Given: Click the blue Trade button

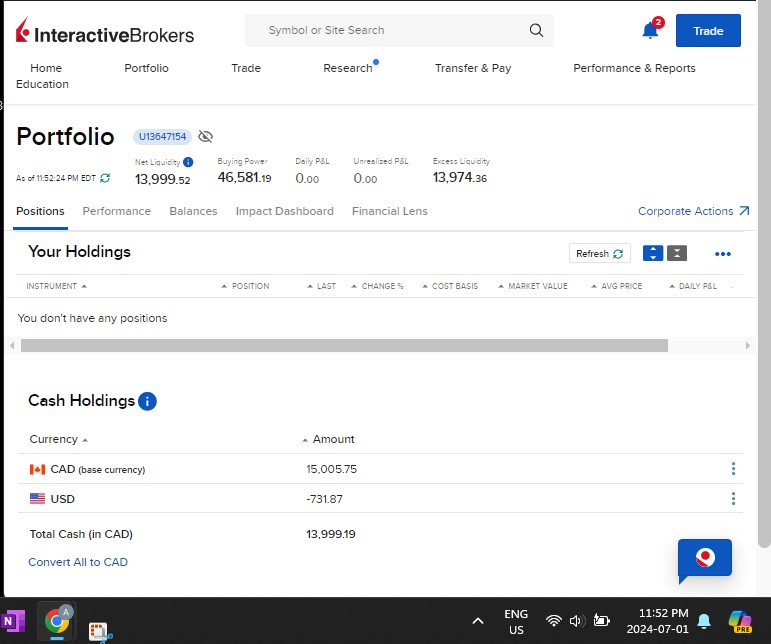Looking at the screenshot, I should pos(708,31).
